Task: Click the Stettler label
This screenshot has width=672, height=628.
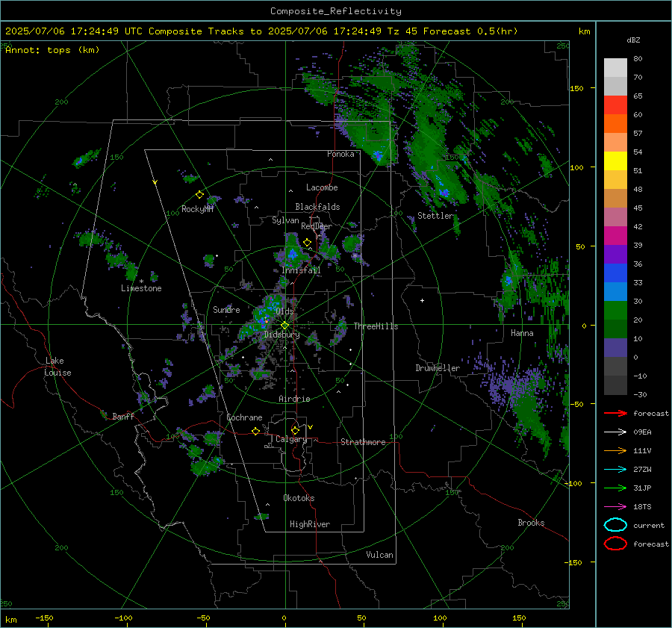Action: coord(435,216)
